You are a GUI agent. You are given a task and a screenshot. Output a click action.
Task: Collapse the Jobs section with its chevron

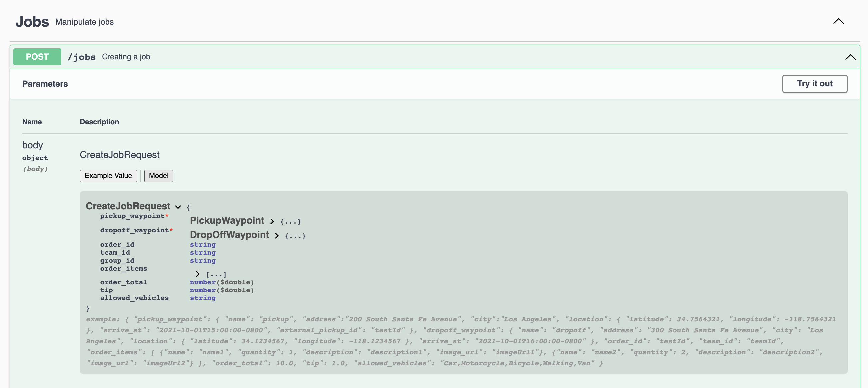pos(838,22)
